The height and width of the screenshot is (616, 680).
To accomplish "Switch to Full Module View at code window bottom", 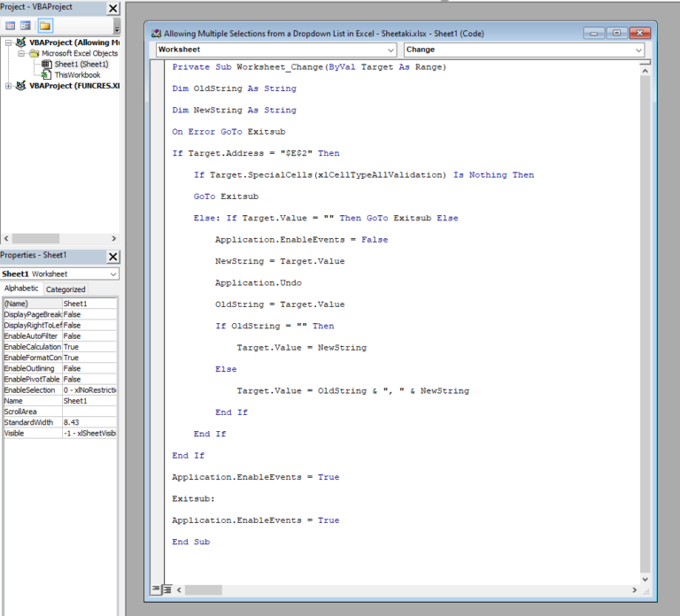I will tap(166, 589).
